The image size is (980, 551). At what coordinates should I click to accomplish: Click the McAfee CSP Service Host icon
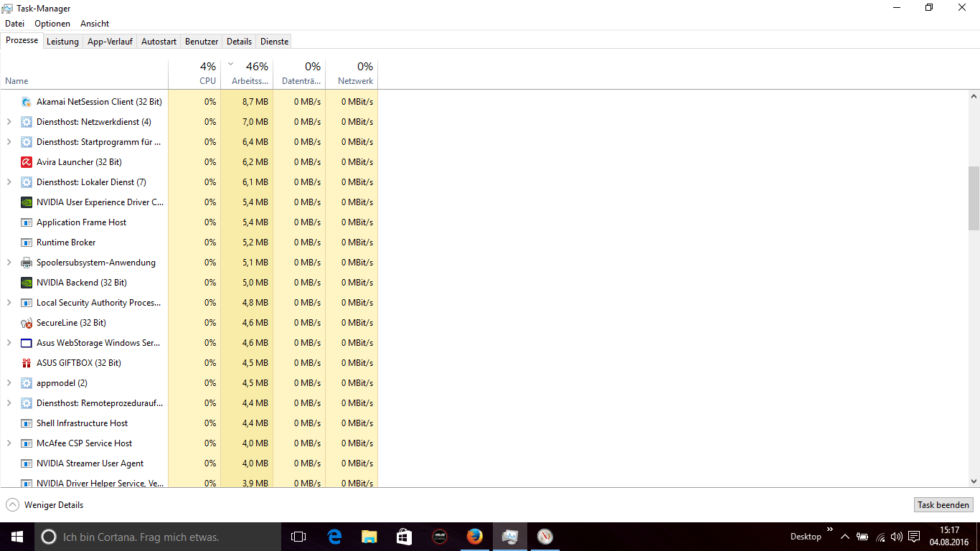coord(27,443)
